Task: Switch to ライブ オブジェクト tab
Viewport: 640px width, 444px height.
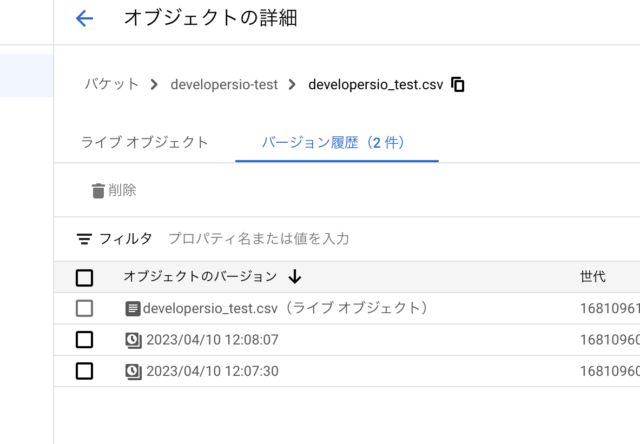Action: (x=144, y=142)
